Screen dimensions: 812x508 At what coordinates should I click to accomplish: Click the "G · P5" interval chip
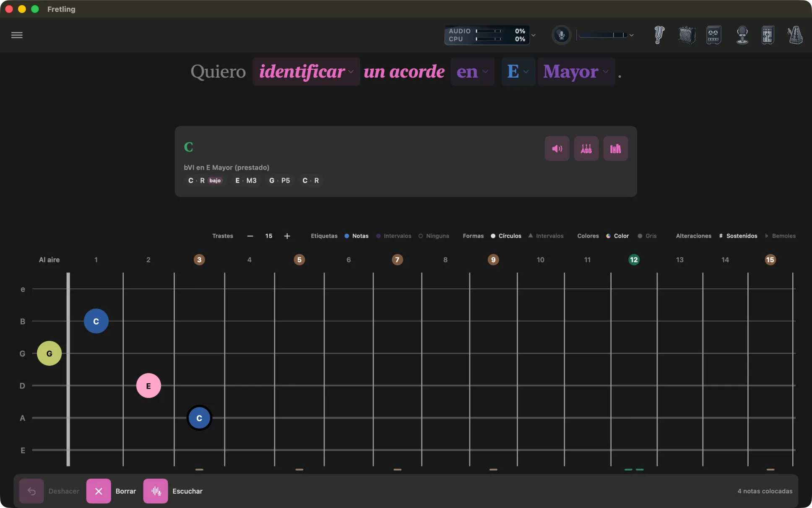coord(279,181)
